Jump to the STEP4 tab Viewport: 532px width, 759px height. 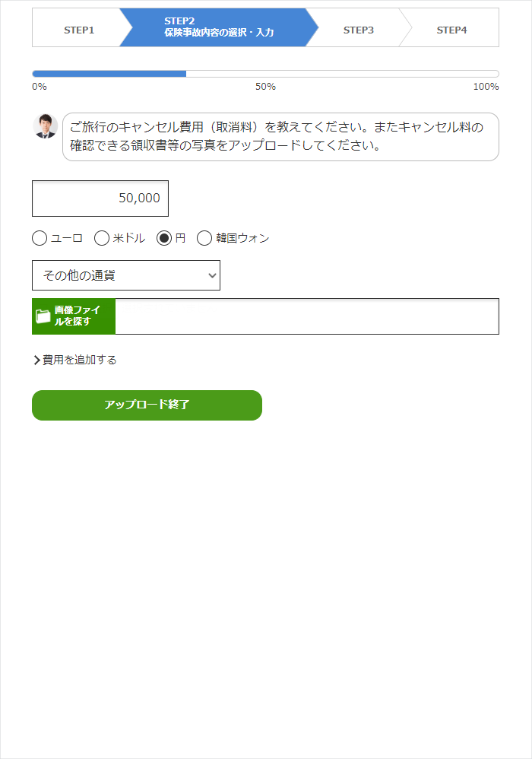451,30
